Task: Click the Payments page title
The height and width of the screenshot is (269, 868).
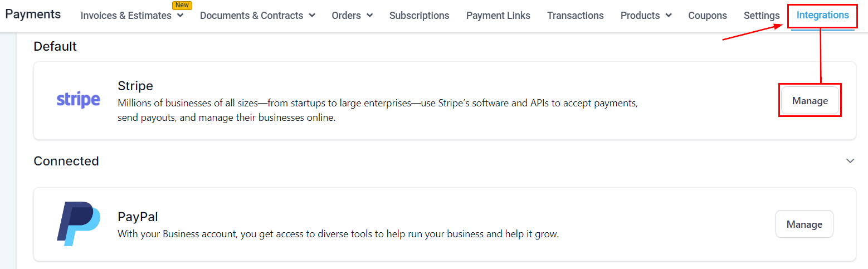Action: pos(33,14)
